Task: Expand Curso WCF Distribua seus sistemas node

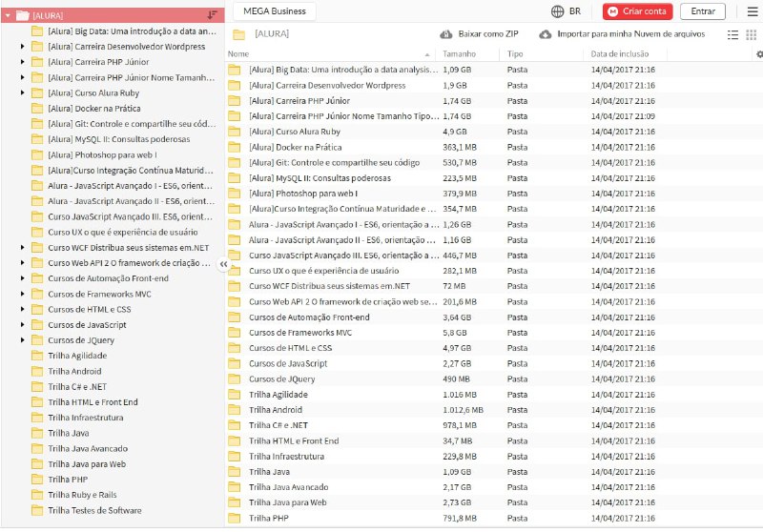Action: click(x=22, y=248)
